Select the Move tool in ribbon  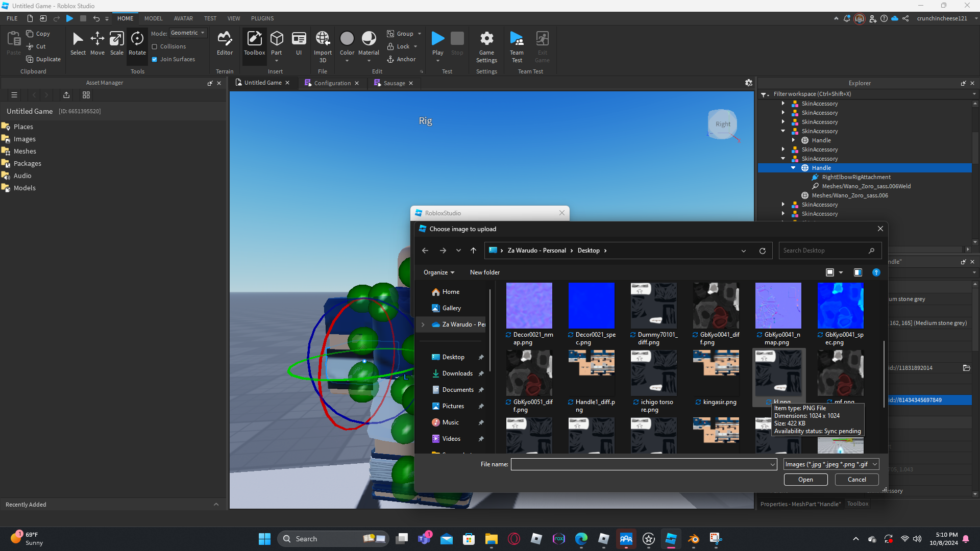[x=97, y=43]
